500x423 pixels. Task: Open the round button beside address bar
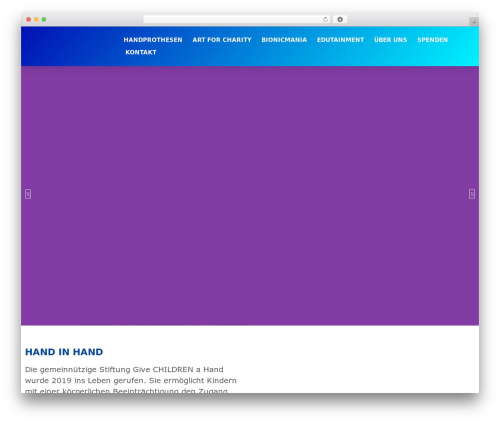[x=340, y=19]
